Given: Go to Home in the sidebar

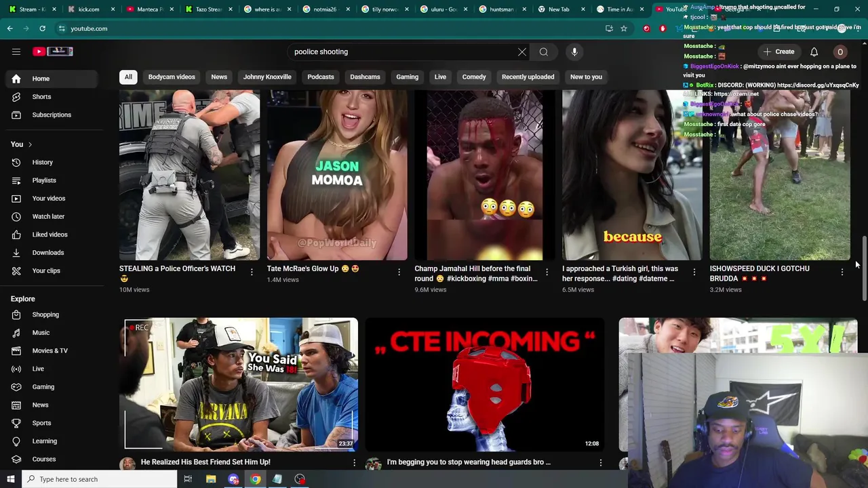Looking at the screenshot, I should (52, 79).
